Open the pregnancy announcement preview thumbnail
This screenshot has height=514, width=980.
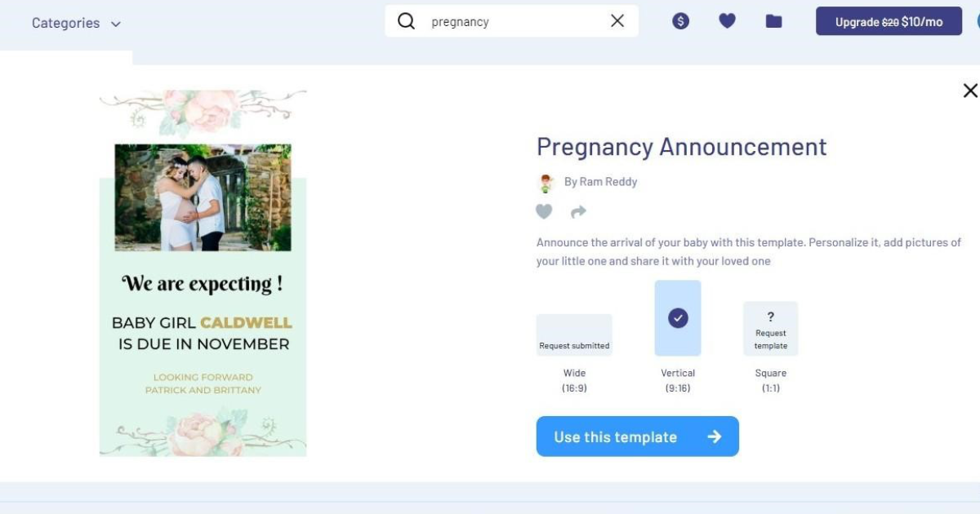pos(203,273)
